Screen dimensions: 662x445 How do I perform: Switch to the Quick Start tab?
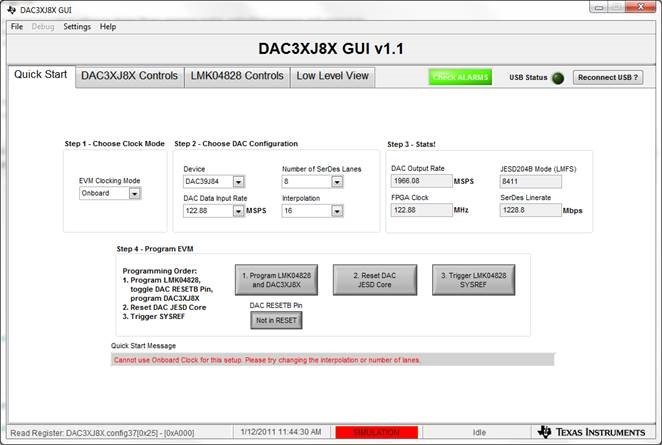pos(41,75)
